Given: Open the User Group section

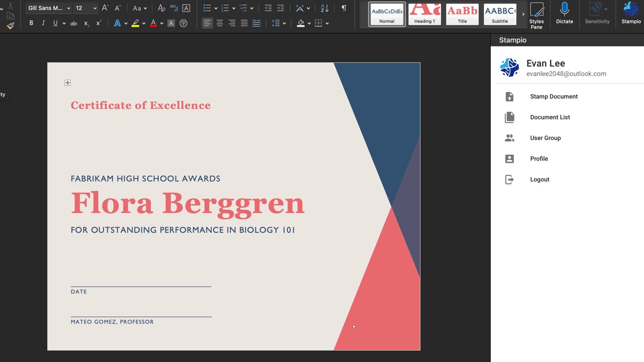Looking at the screenshot, I should [545, 138].
